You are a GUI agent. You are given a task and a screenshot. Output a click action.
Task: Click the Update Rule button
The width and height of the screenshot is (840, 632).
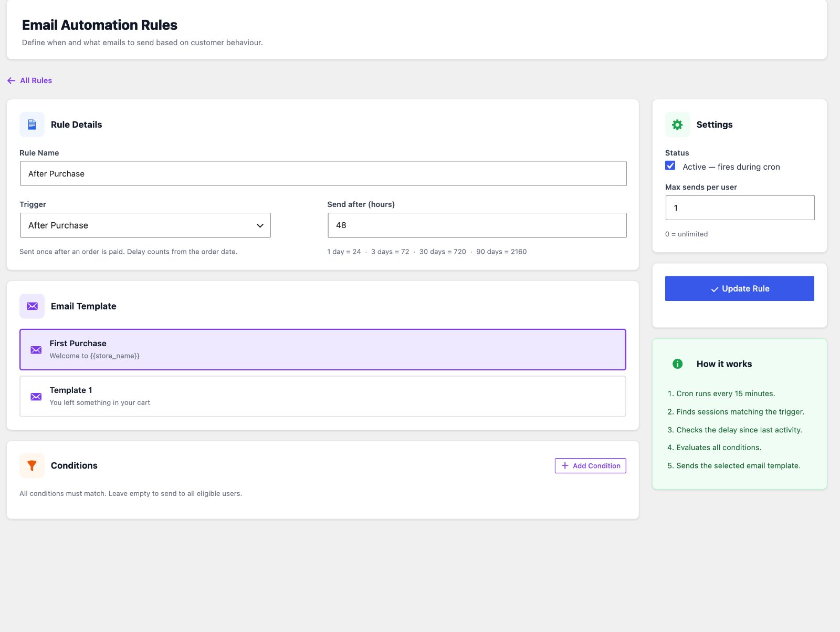pos(739,288)
